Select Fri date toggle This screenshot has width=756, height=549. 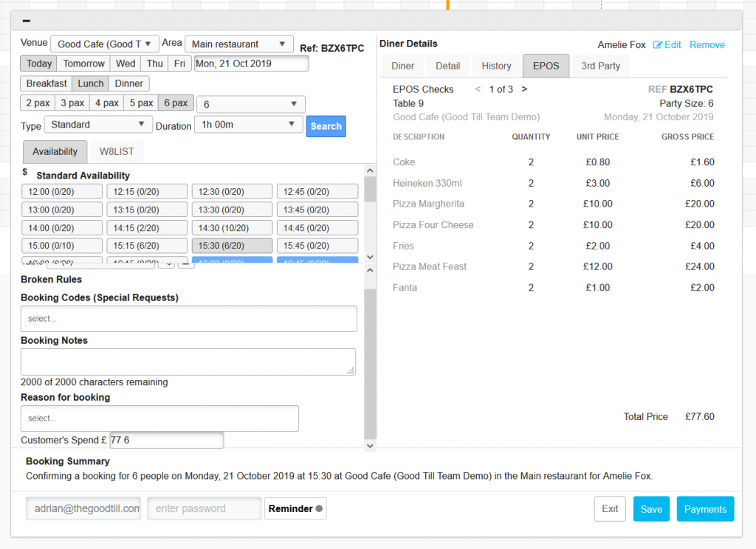point(179,63)
